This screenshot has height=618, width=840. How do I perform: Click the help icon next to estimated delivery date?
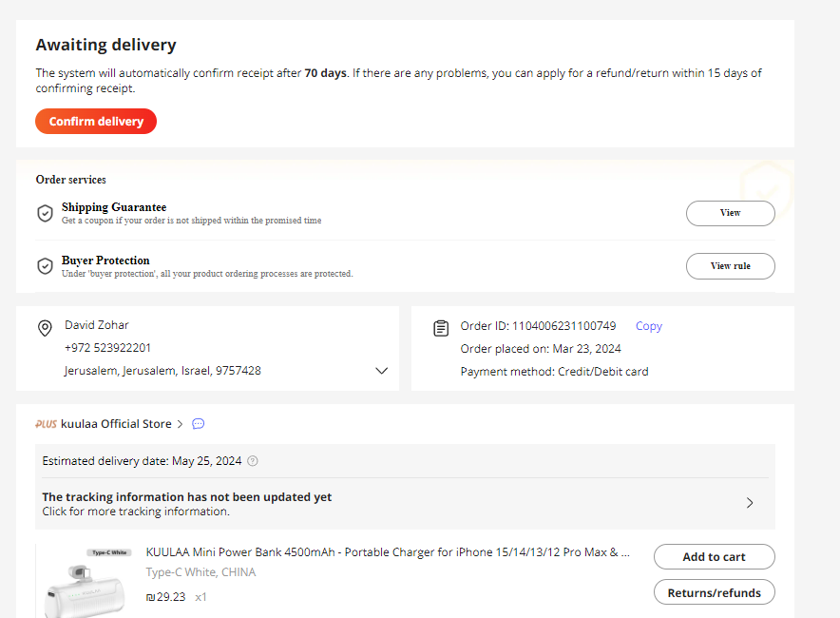253,461
